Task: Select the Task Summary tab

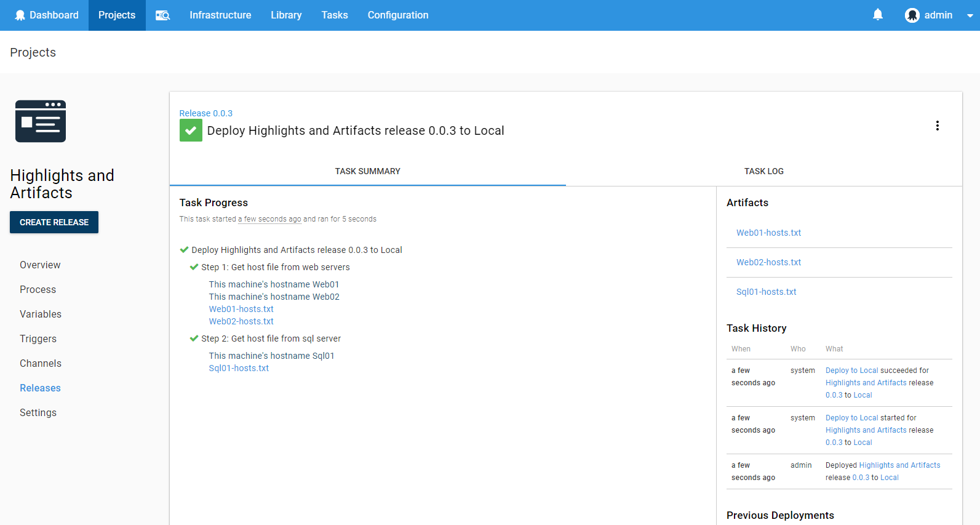Action: point(367,171)
